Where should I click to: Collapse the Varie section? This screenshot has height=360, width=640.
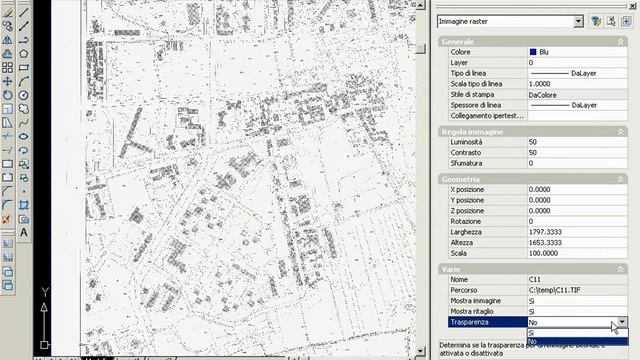(620, 269)
